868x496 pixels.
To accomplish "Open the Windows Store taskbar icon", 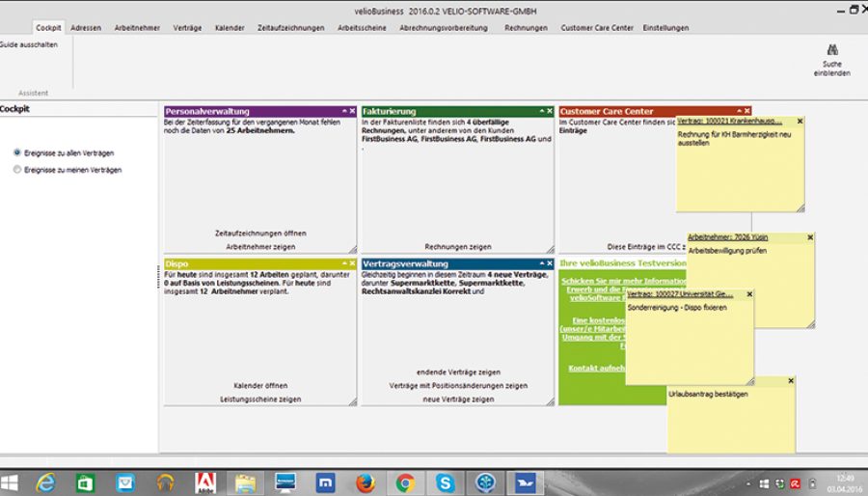I will 85,483.
